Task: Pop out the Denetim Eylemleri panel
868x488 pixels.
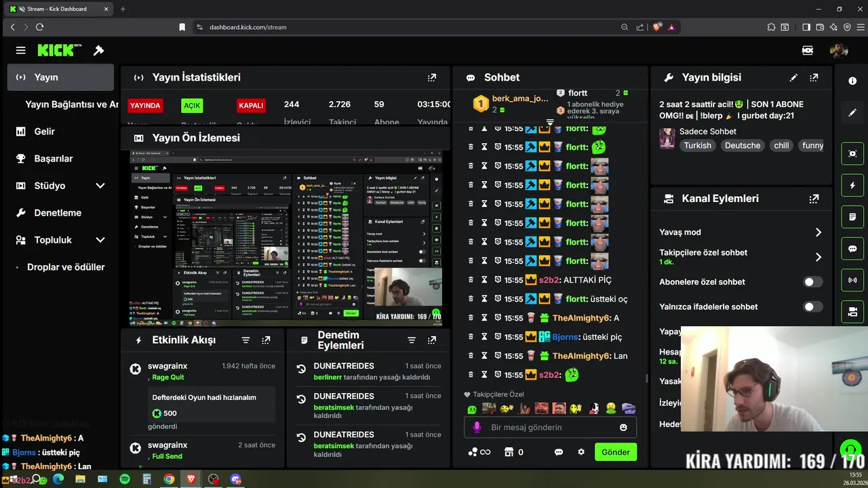Action: (x=432, y=340)
